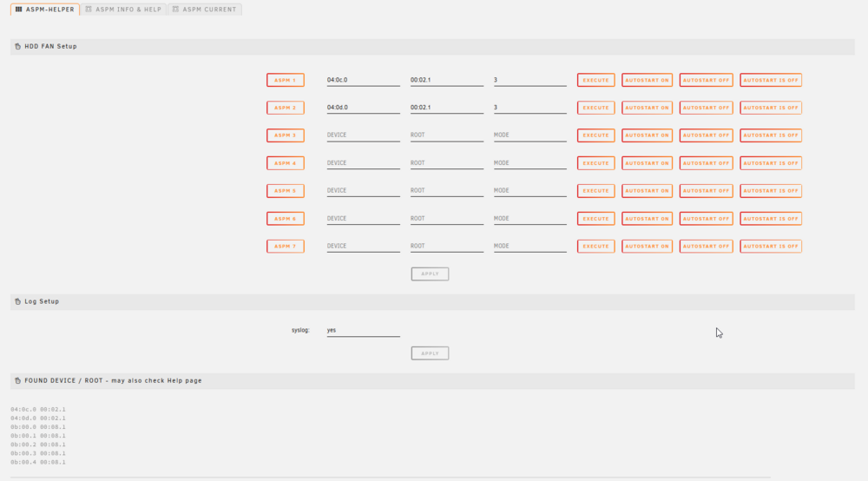
Task: Edit the syslog field
Action: (363, 331)
